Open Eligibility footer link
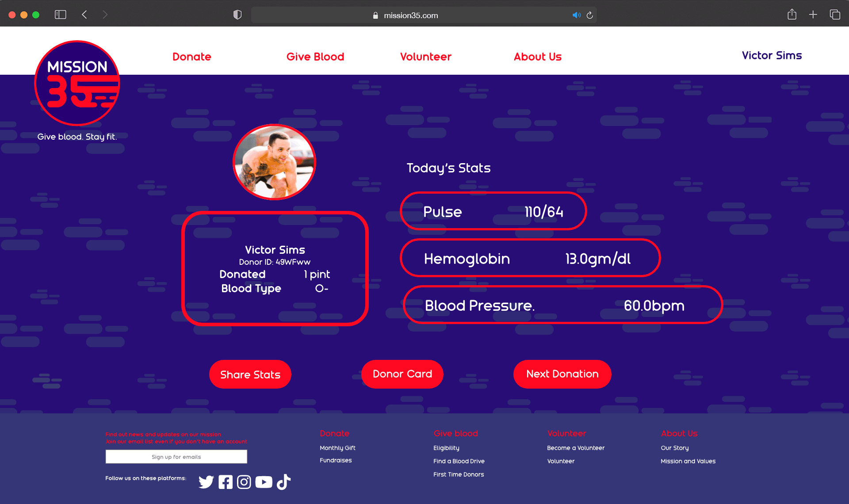The width and height of the screenshot is (849, 504). (447, 448)
